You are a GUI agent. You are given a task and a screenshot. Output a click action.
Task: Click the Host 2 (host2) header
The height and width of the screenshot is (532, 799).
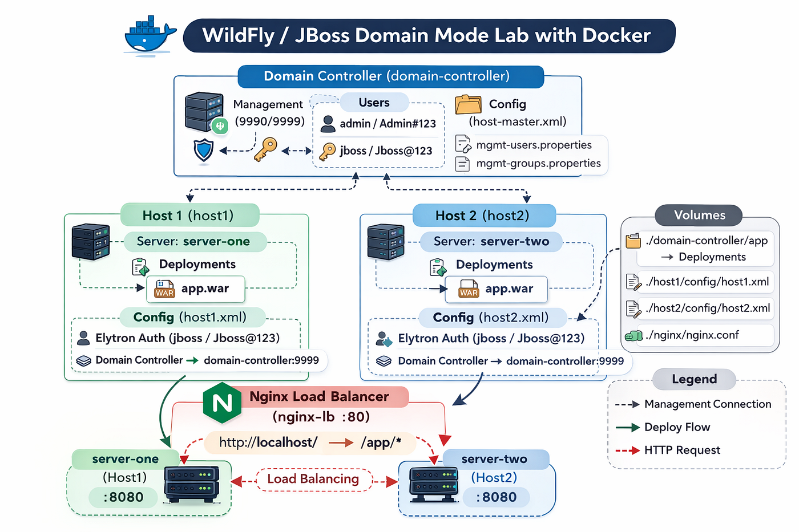tap(483, 216)
